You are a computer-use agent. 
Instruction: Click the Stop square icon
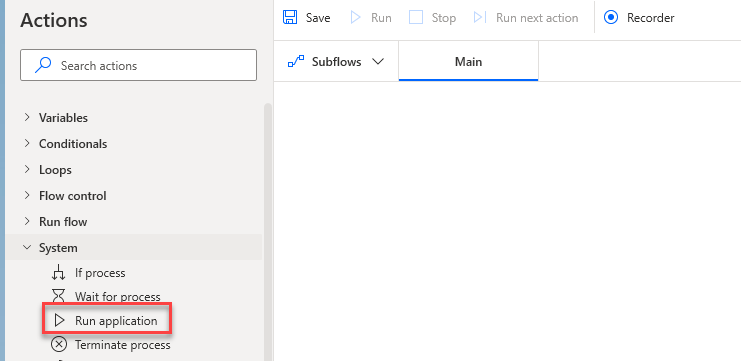coord(416,17)
